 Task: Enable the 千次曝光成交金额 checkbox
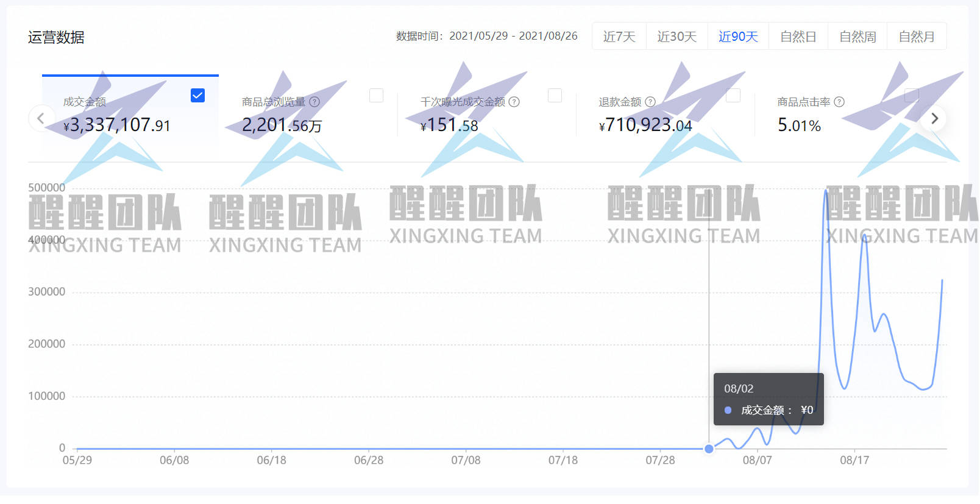pos(555,95)
